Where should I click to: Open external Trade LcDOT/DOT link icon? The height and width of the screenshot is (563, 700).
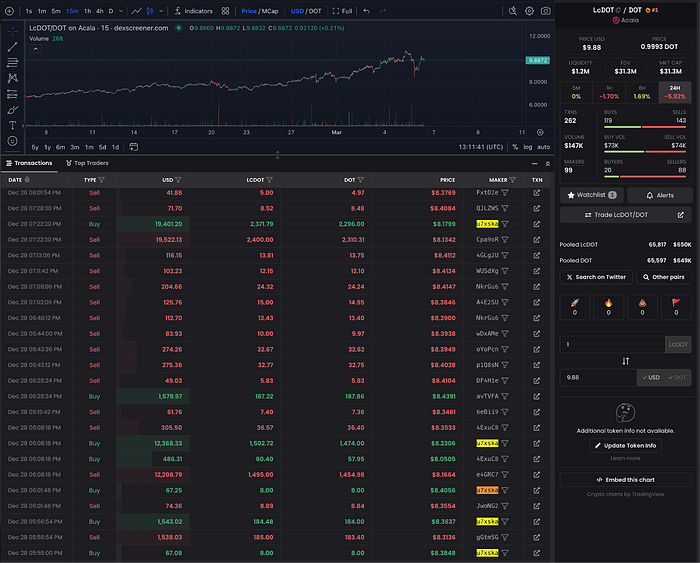click(680, 215)
